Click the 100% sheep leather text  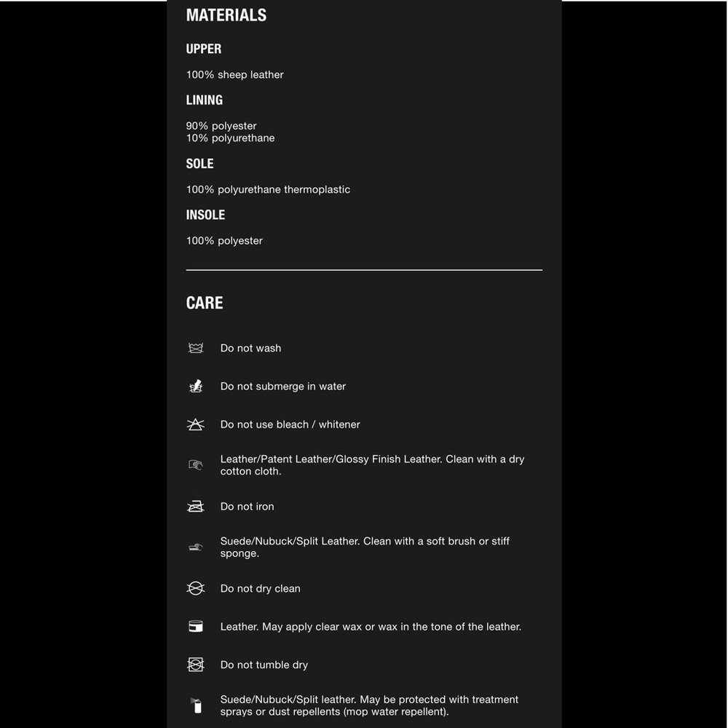point(234,75)
